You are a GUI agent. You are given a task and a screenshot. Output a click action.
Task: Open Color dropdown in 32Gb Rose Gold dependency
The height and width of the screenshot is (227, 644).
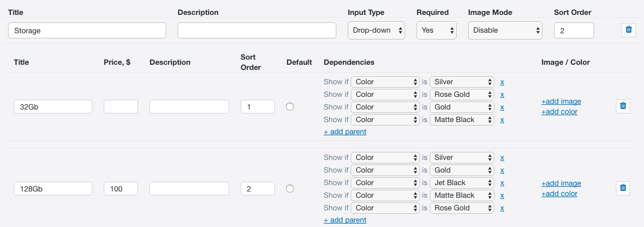pos(385,95)
